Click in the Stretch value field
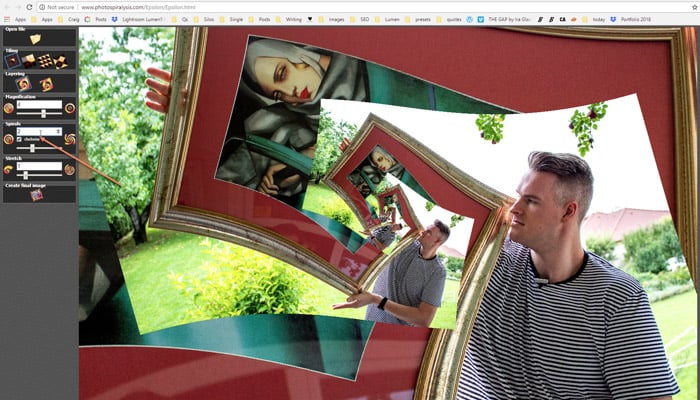The width and height of the screenshot is (700, 400). 39,166
